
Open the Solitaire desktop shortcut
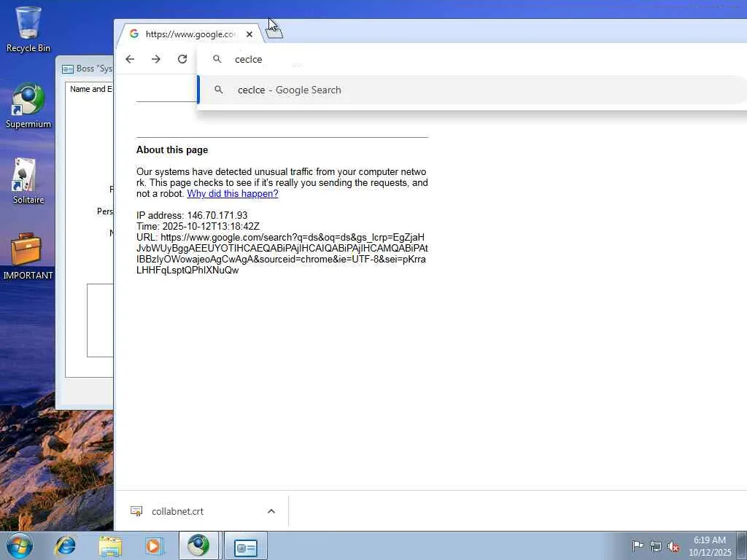pyautogui.click(x=28, y=181)
